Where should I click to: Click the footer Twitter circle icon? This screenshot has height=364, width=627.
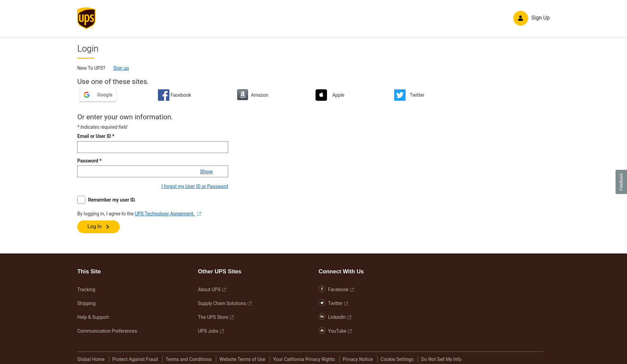coord(322,303)
